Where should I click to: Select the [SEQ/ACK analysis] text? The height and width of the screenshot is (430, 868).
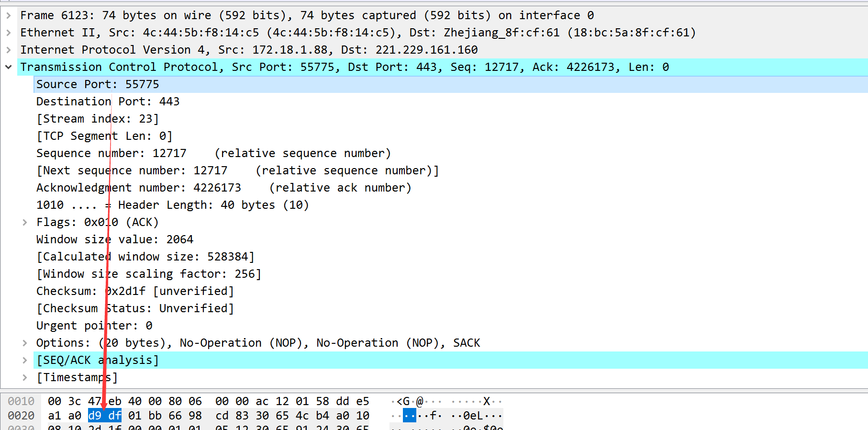[x=98, y=360]
